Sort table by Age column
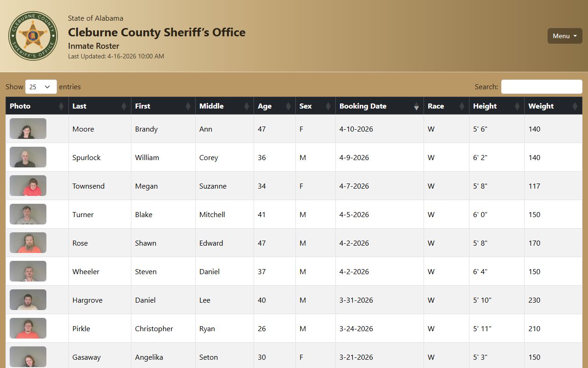Image resolution: width=588 pixels, height=368 pixels. tap(275, 106)
